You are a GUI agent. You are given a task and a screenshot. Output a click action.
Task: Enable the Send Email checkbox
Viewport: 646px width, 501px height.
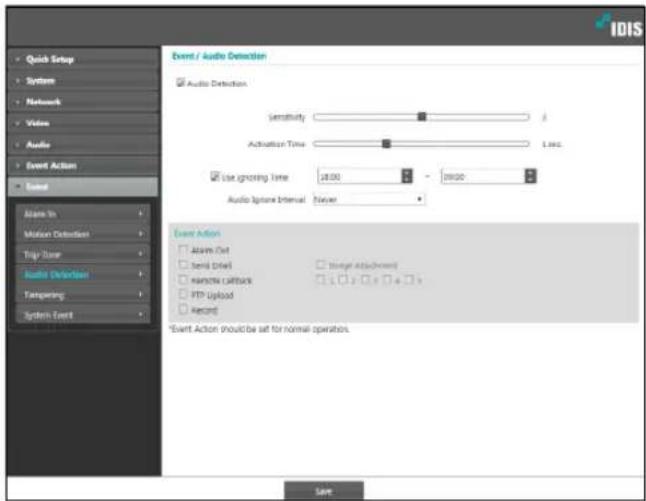point(183,265)
